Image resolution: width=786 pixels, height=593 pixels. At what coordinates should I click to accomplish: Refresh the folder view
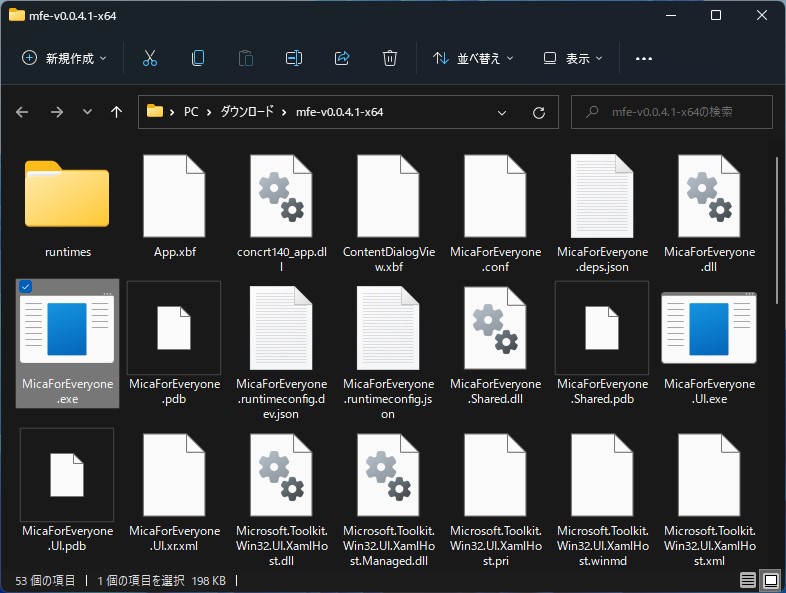[x=539, y=113]
